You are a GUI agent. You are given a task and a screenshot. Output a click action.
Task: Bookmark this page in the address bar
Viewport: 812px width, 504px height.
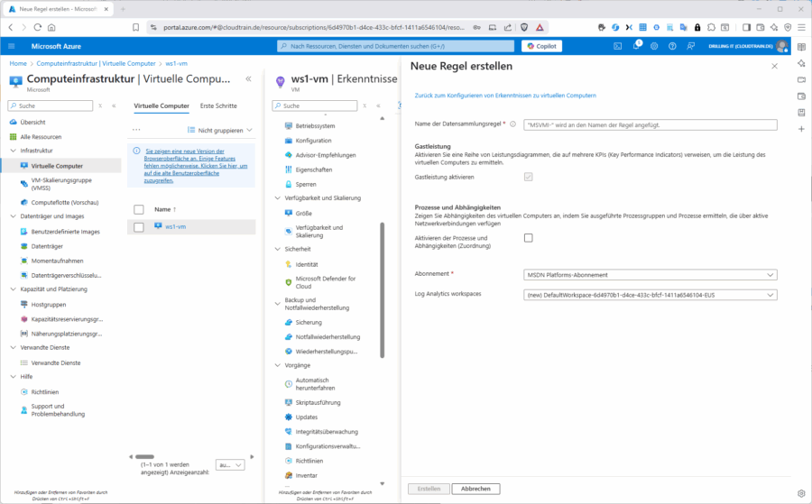pyautogui.click(x=135, y=27)
